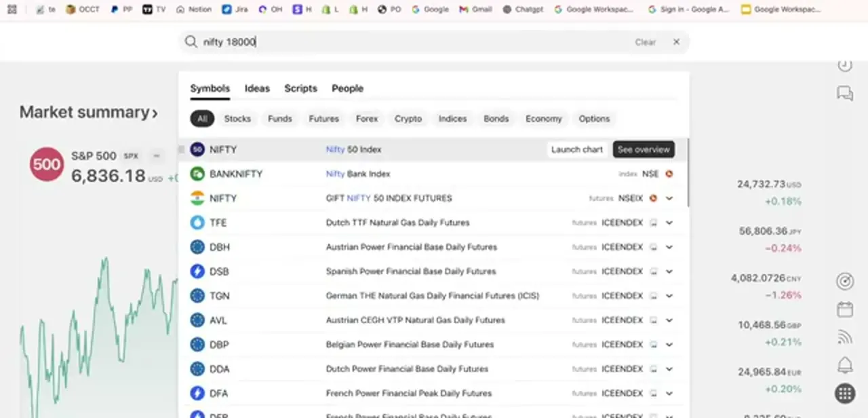Open the calendar icon in sidebar

tap(844, 309)
